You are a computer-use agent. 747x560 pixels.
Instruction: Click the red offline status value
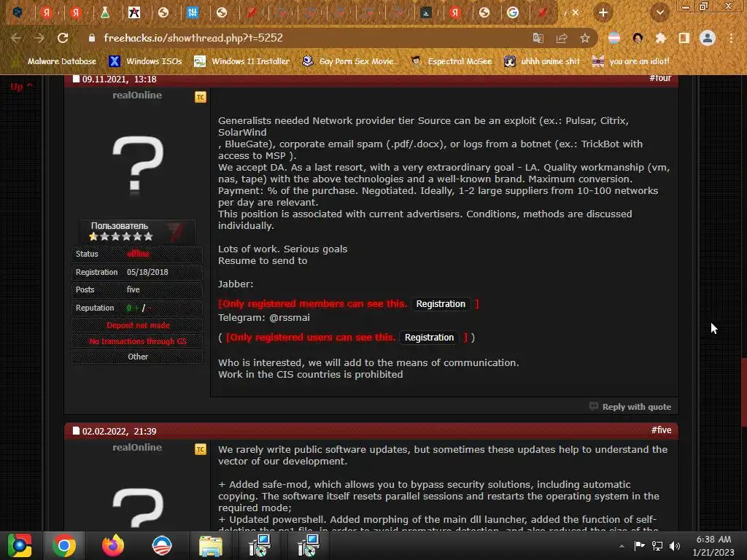point(138,254)
